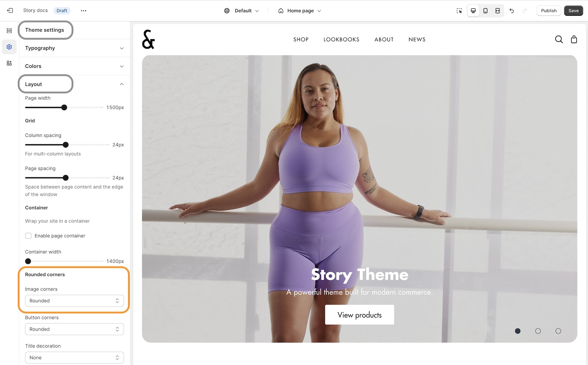Click the Save button

(x=573, y=11)
